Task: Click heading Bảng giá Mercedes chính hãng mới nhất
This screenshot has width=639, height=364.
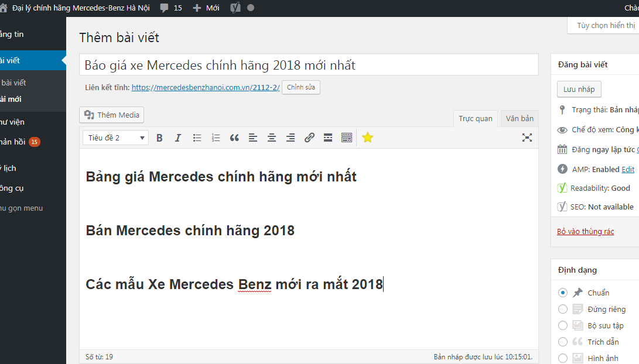Action: pos(221,177)
